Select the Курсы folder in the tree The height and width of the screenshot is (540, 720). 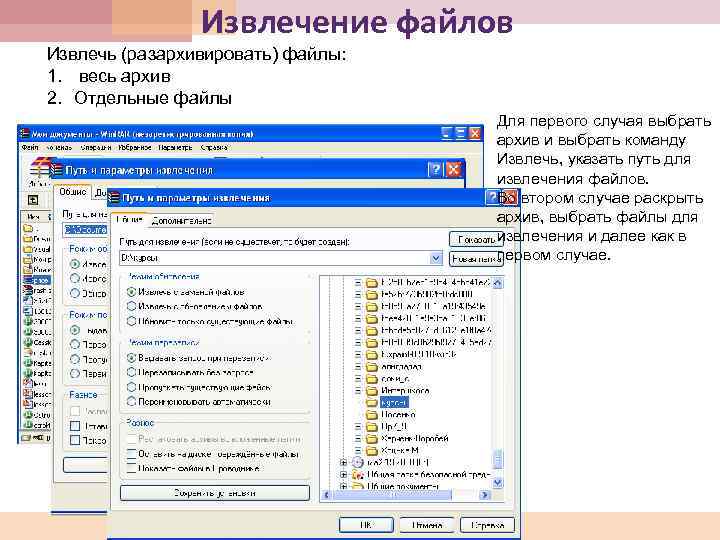coord(394,403)
